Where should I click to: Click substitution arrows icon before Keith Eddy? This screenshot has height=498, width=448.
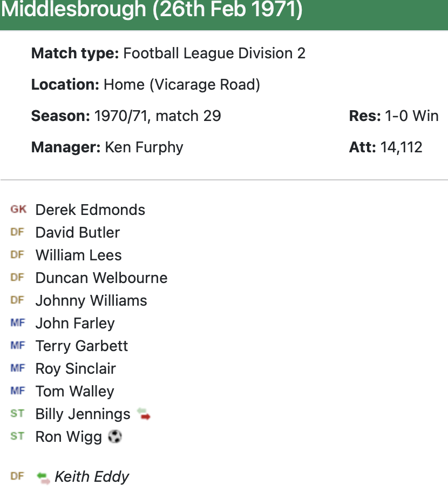[x=43, y=477]
